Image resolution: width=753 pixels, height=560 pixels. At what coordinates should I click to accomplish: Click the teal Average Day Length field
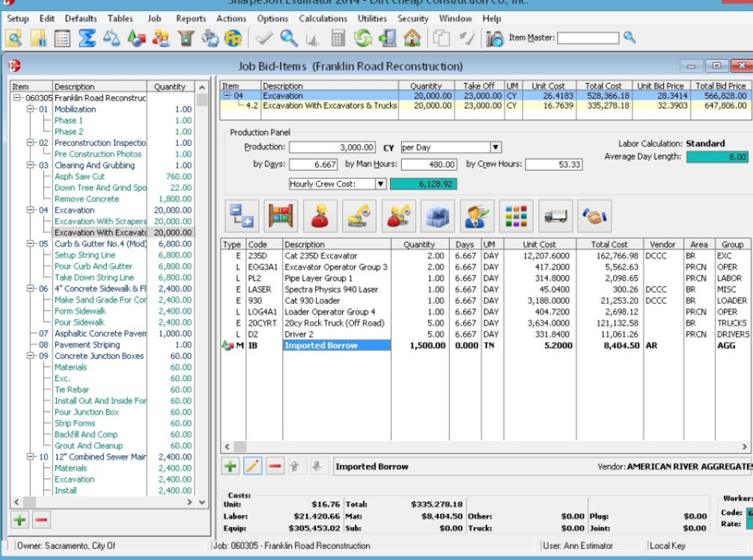click(716, 157)
